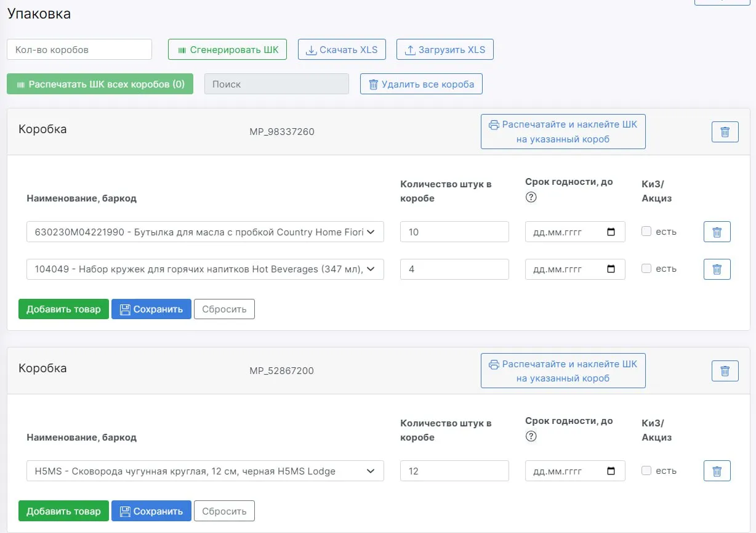Tick the КиЗ/Акциз checkbox in the Набор кружек row

click(646, 269)
